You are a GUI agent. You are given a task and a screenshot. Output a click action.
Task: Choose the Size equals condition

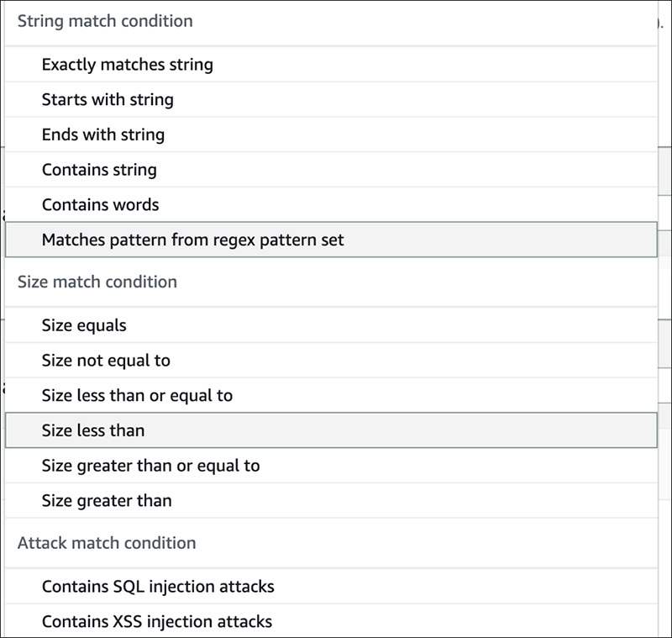(x=84, y=325)
